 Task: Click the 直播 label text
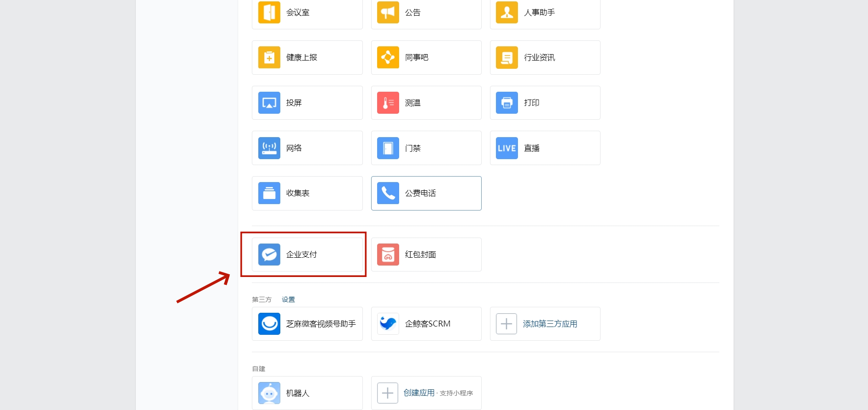click(x=532, y=148)
